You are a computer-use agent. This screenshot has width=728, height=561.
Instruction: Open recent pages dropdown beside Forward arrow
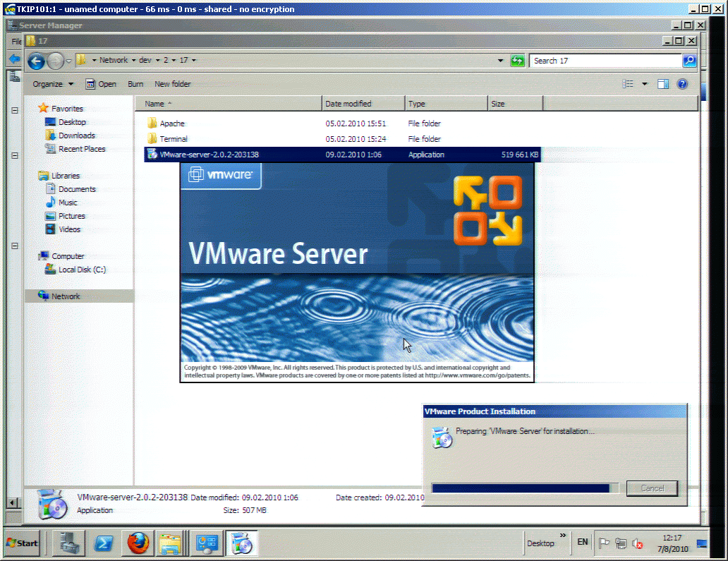pyautogui.click(x=68, y=61)
